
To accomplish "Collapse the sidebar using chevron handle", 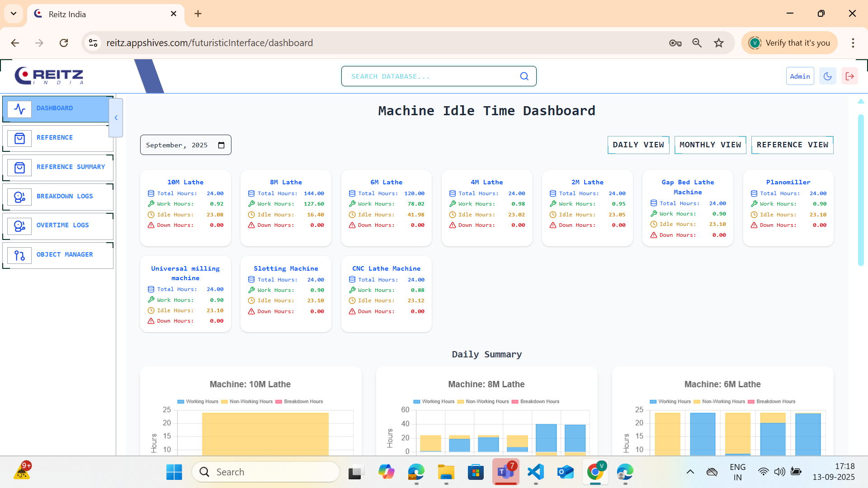I will pos(116,118).
